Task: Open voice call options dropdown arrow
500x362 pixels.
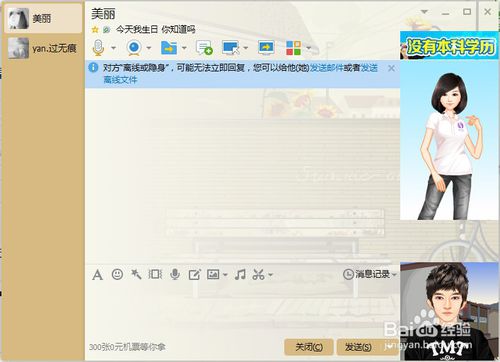Action: click(113, 48)
